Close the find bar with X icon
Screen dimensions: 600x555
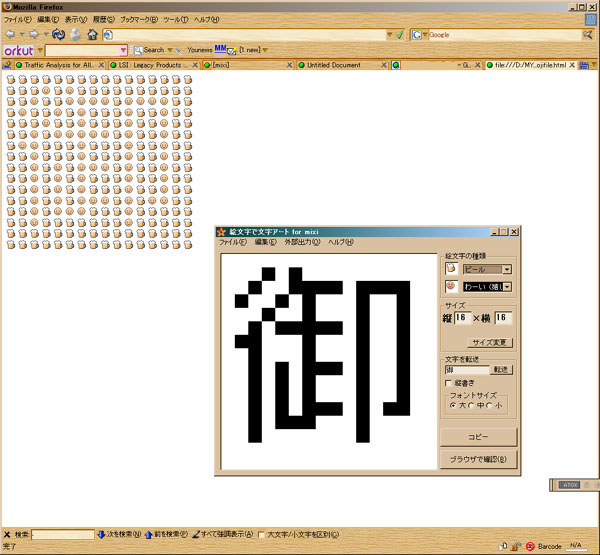[7, 535]
